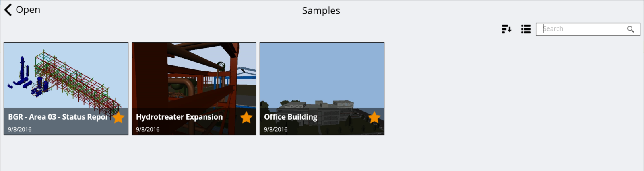This screenshot has width=644, height=171.
Task: Click the "BGR - Area 03 - Status Report" title
Action: pyautogui.click(x=58, y=117)
